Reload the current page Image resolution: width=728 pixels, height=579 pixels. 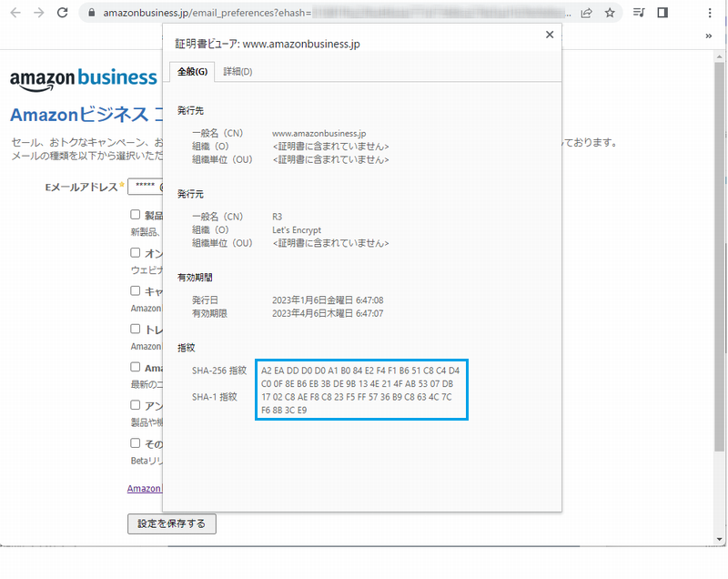coord(62,13)
